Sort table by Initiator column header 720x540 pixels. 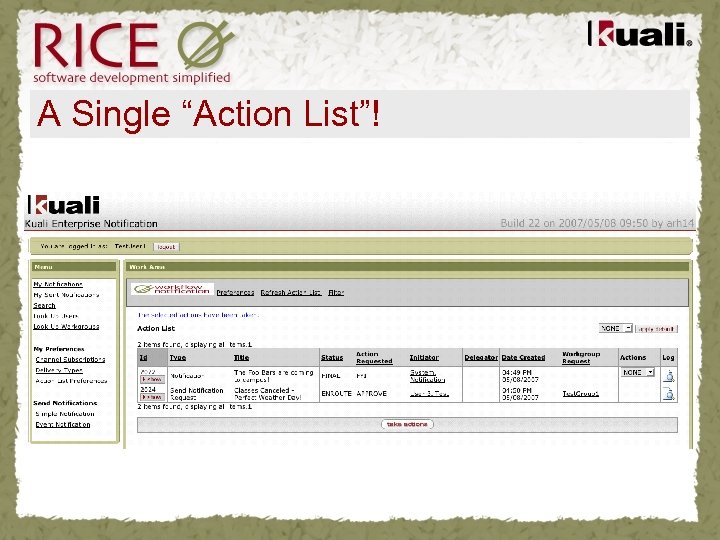(424, 358)
